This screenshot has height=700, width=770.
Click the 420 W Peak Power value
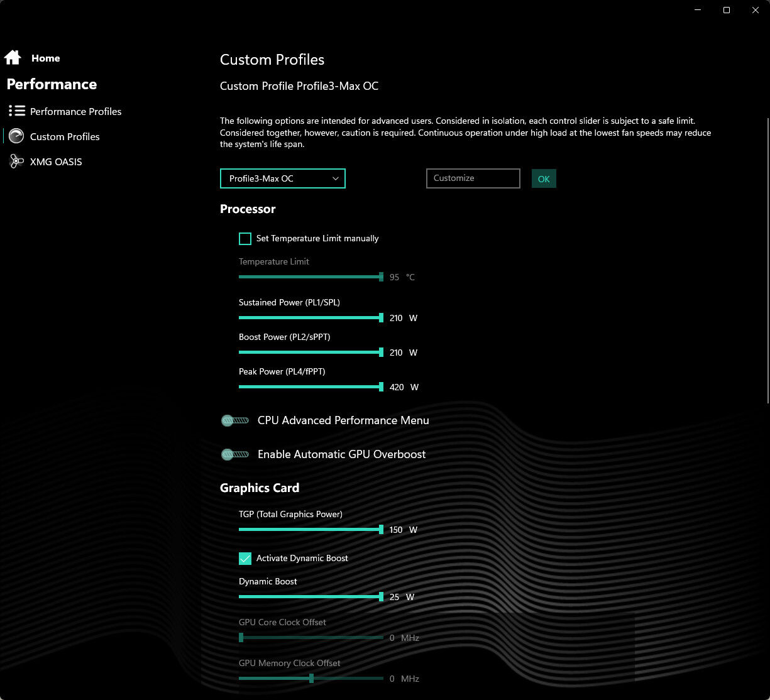404,387
